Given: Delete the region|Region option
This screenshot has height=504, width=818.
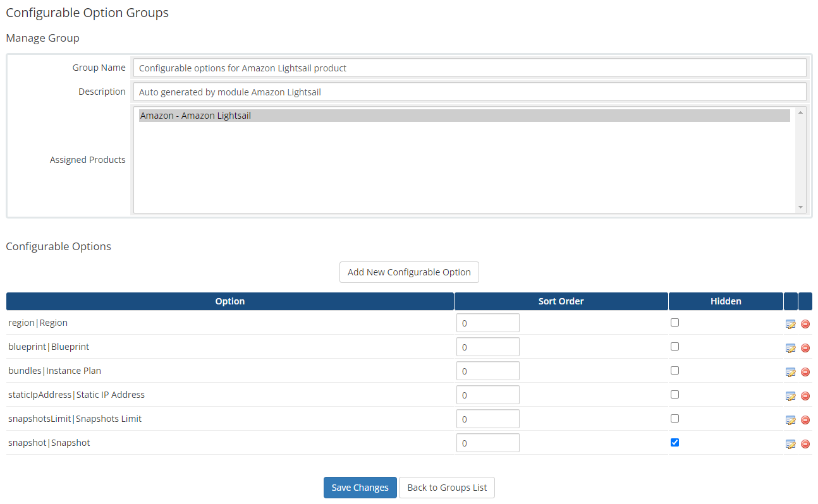Looking at the screenshot, I should pos(805,323).
